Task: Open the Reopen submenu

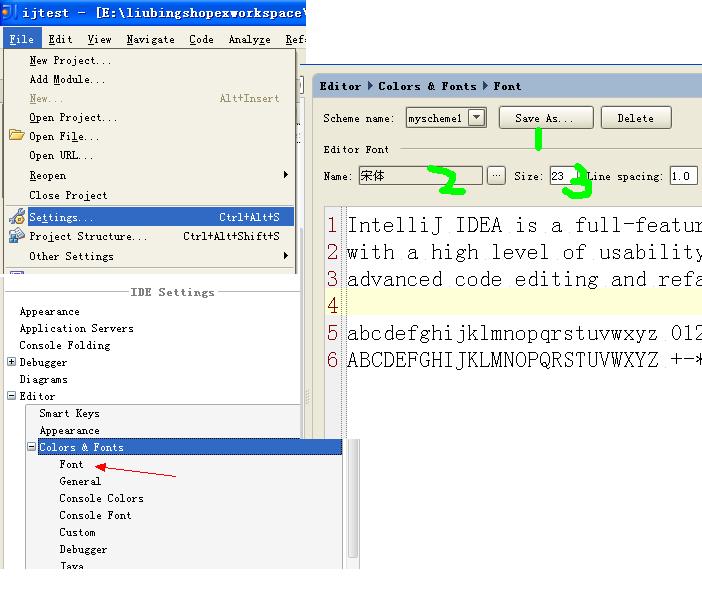Action: (150, 175)
